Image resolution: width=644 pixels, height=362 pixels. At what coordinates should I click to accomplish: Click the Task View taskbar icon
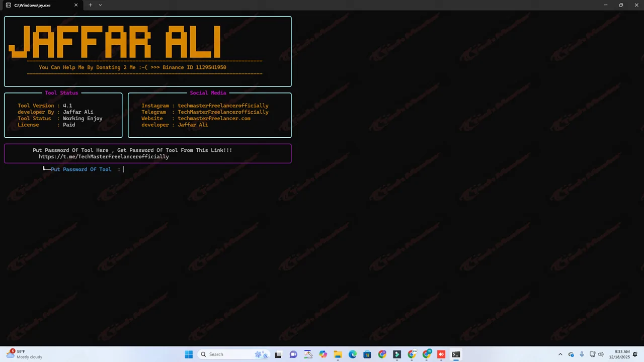pyautogui.click(x=278, y=354)
